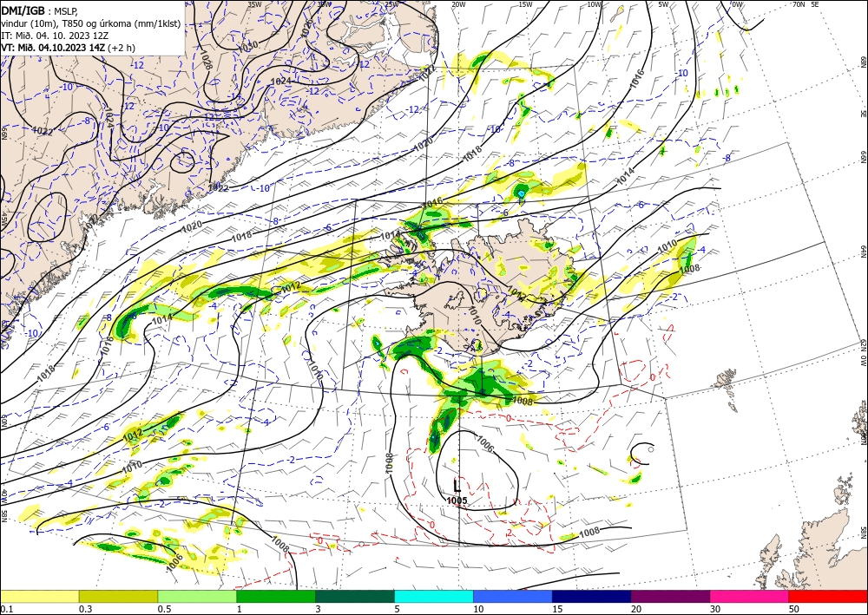This screenshot has width=868, height=615.
Task: Click the '70N 5E' corner label
Action: coord(806,3)
